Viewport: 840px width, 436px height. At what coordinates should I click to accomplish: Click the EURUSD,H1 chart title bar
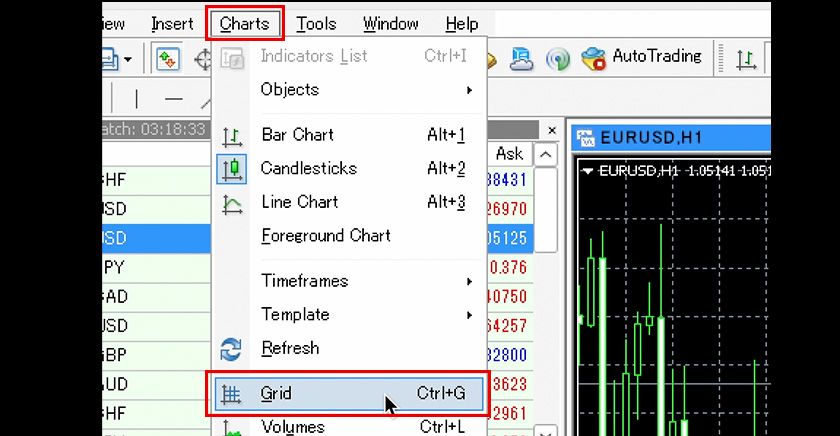pyautogui.click(x=671, y=138)
